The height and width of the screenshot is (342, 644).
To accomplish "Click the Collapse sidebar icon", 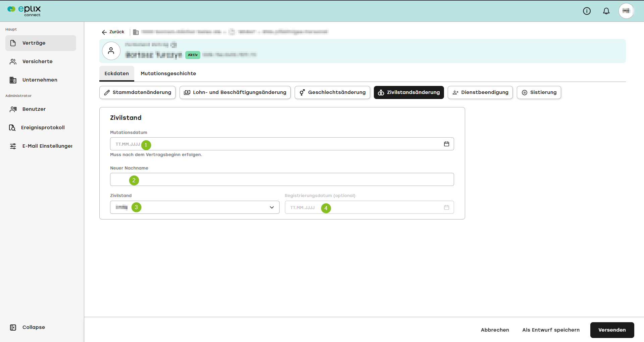I will pos(13,327).
